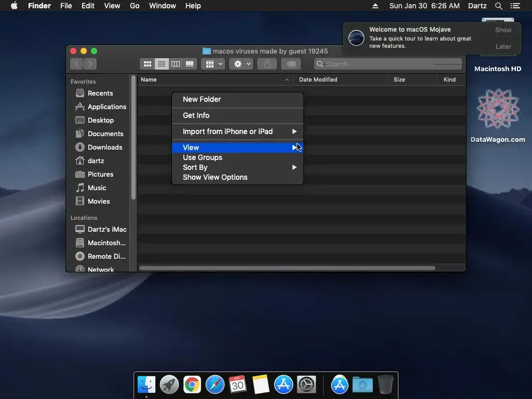The image size is (532, 399).
Task: Open System Preferences from the Dock
Action: coord(307,385)
